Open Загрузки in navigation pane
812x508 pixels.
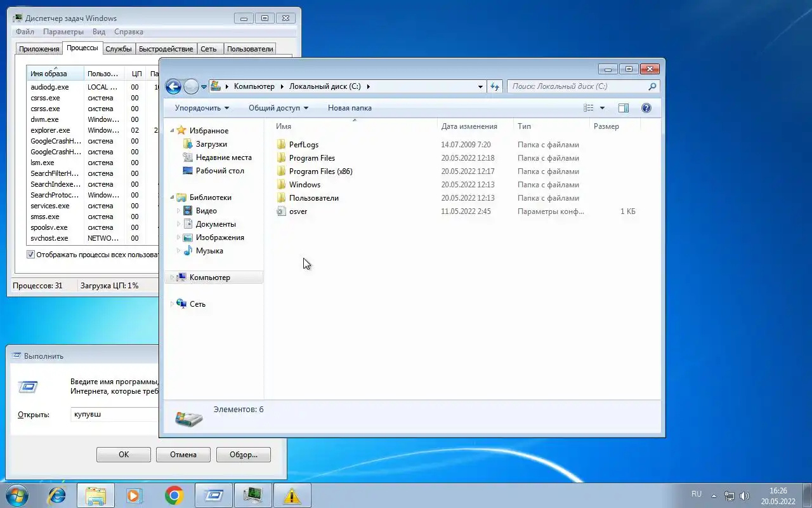[x=211, y=144]
